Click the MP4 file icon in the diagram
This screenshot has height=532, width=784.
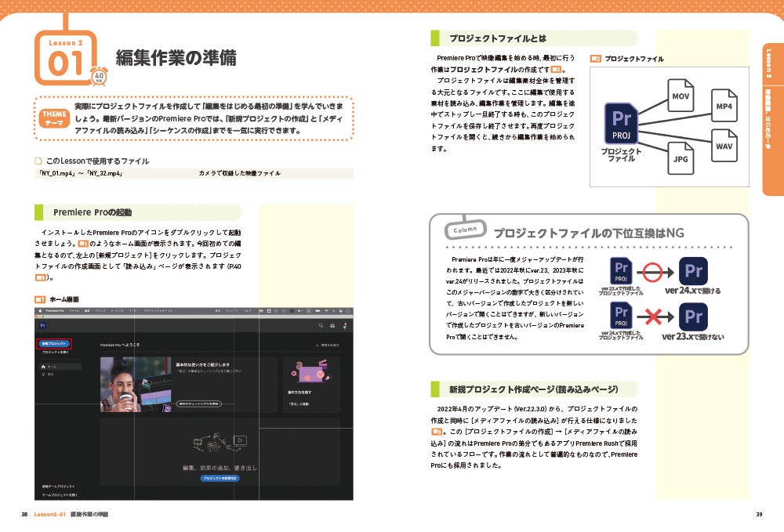coord(724,106)
